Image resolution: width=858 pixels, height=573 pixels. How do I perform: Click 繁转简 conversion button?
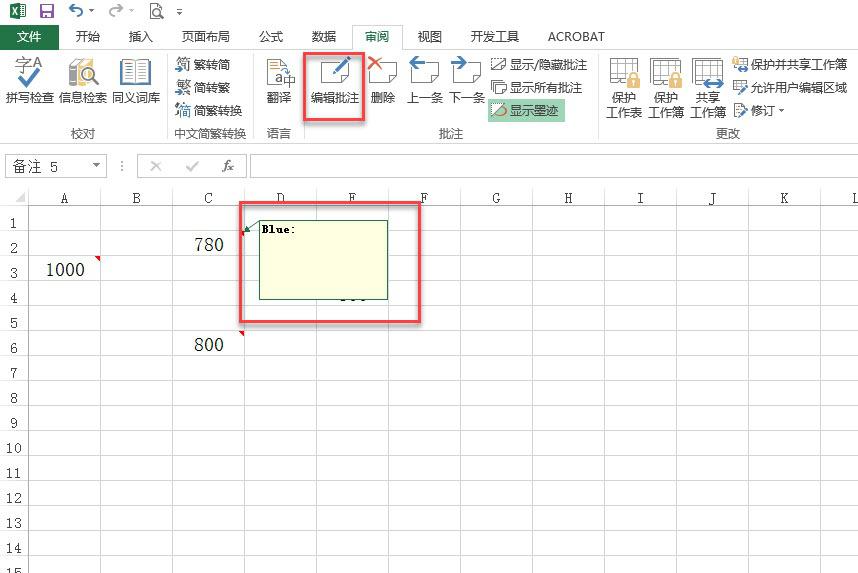203,65
